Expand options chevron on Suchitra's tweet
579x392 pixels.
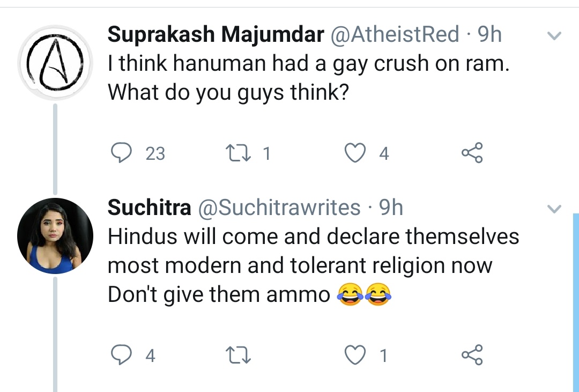(x=553, y=209)
